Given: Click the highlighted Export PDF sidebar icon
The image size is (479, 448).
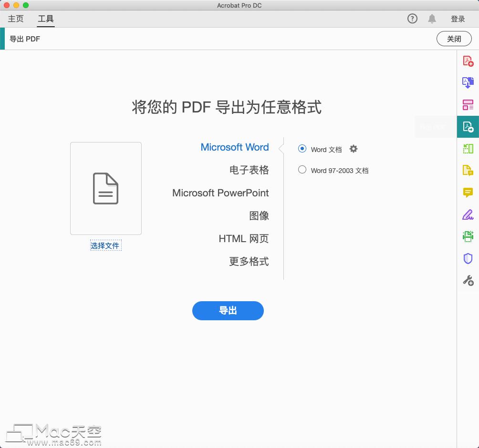Looking at the screenshot, I should 469,127.
